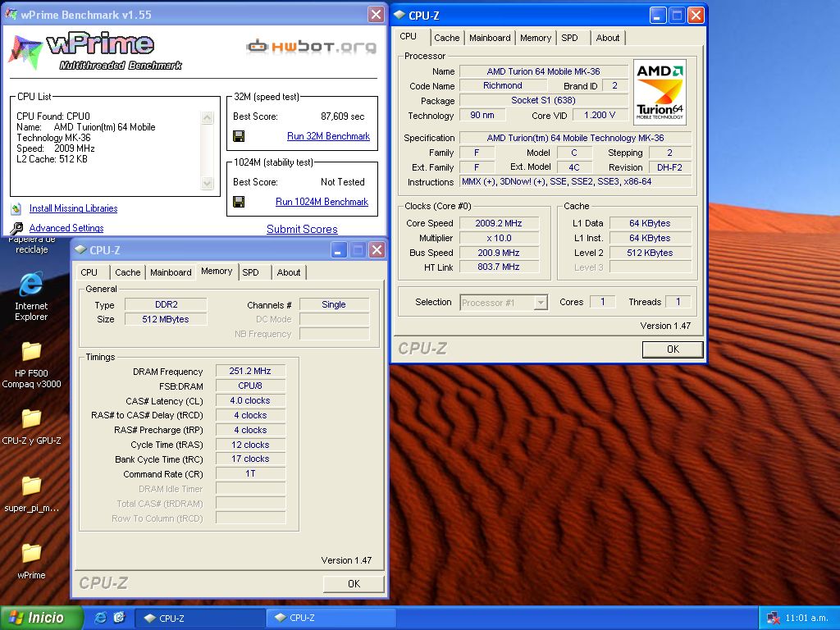Open the Inicio start button
This screenshot has width=840, height=630.
click(41, 618)
